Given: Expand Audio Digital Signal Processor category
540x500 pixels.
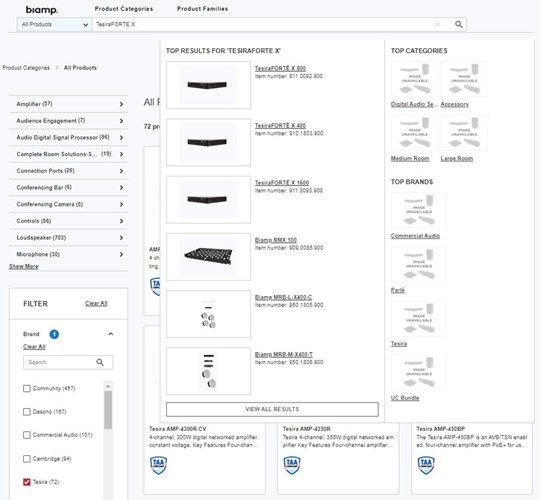Looking at the screenshot, I should 68,137.
